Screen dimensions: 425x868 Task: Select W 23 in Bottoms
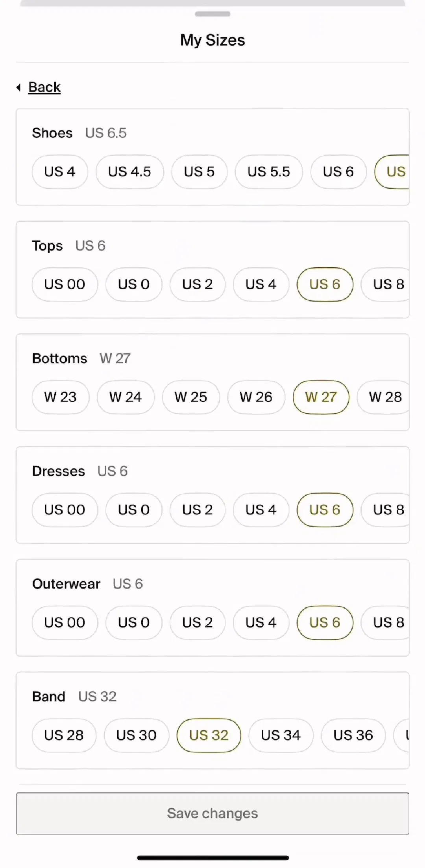pyautogui.click(x=61, y=397)
